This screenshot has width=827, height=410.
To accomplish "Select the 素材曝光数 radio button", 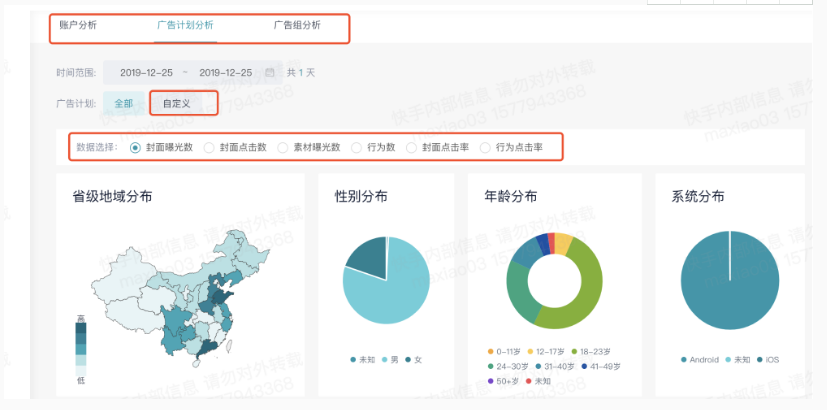I will pyautogui.click(x=283, y=148).
